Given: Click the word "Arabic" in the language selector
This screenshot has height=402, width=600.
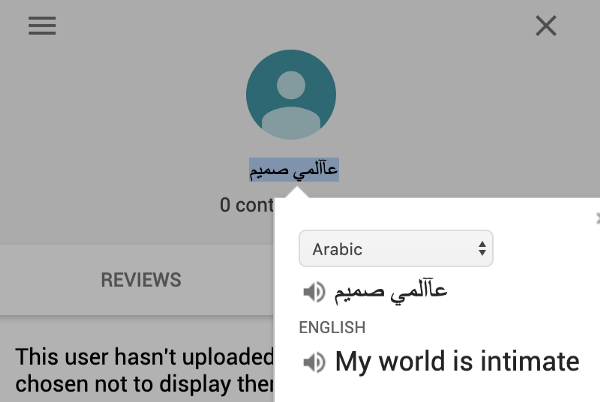Looking at the screenshot, I should tap(337, 249).
